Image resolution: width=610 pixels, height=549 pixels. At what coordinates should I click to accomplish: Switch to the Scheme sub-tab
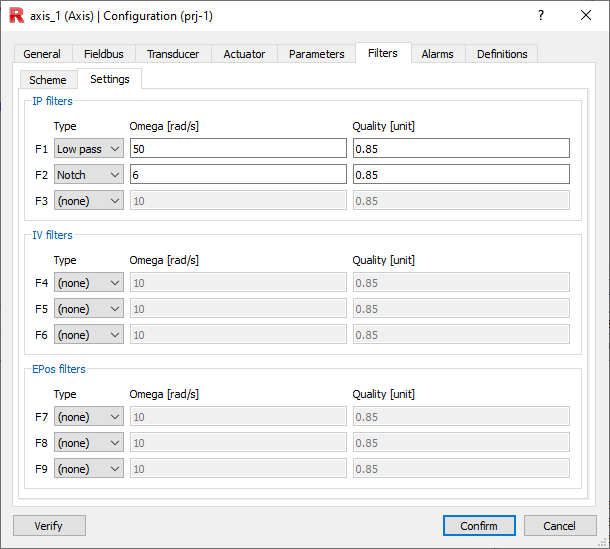(x=48, y=80)
